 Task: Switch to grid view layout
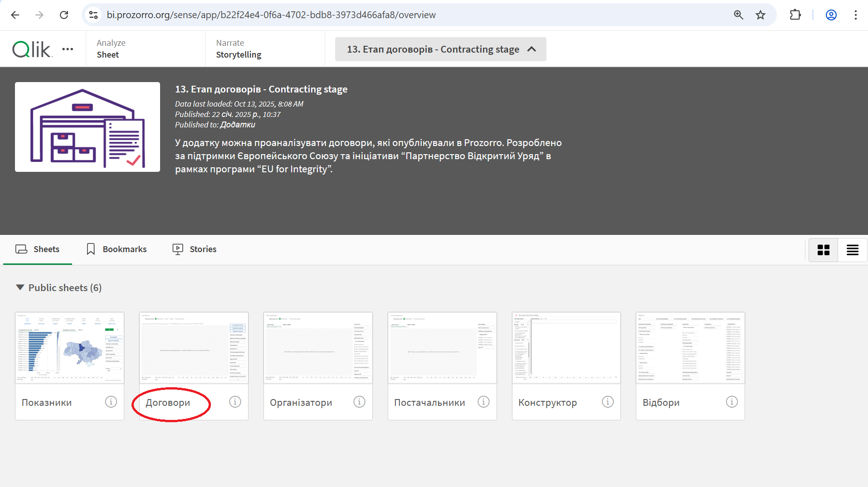[x=824, y=250]
